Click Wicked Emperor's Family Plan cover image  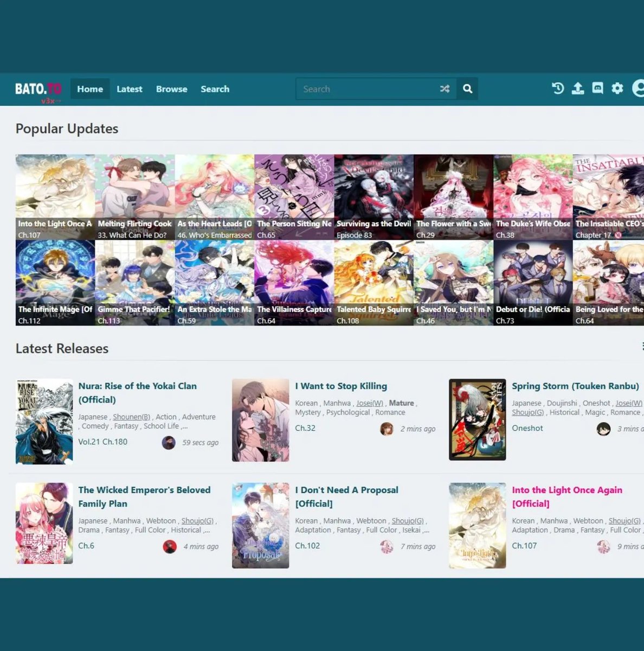click(44, 524)
